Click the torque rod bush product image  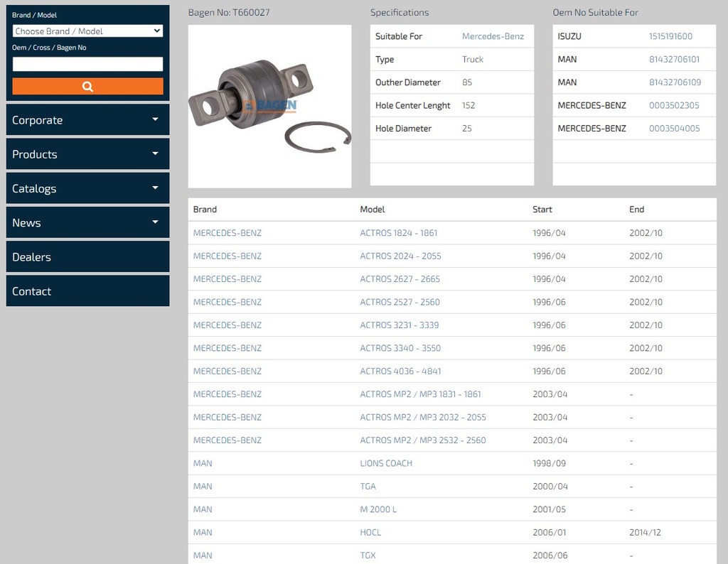coord(269,107)
